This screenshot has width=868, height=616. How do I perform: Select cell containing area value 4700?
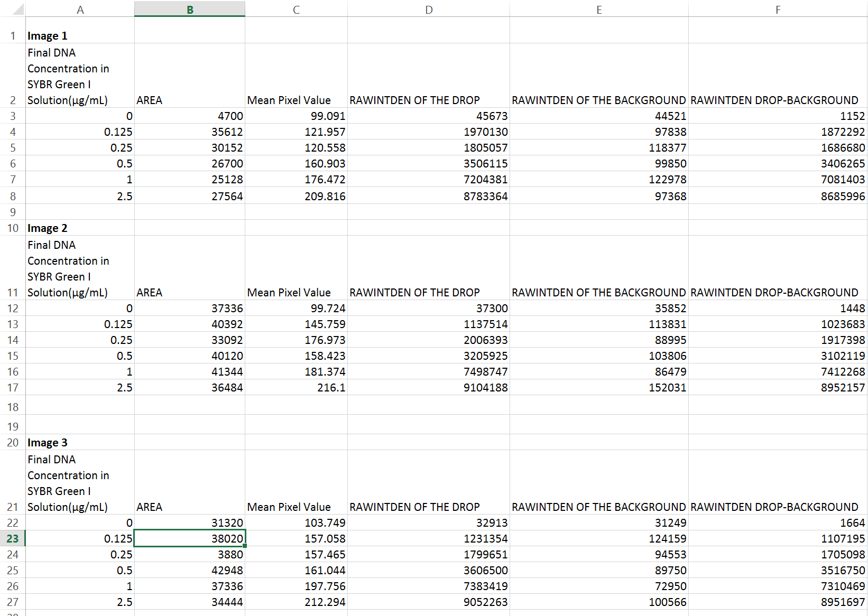(x=190, y=116)
